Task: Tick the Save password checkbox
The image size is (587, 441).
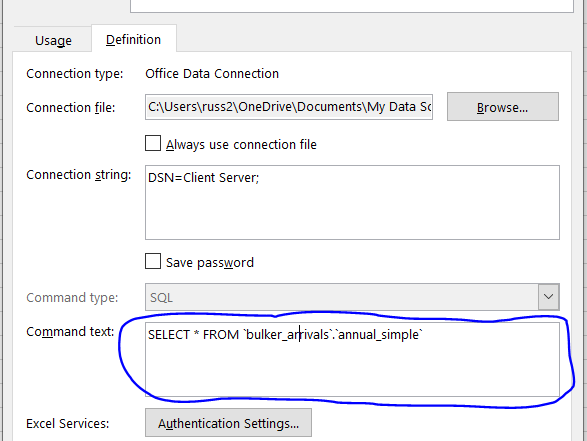Action: pos(153,261)
